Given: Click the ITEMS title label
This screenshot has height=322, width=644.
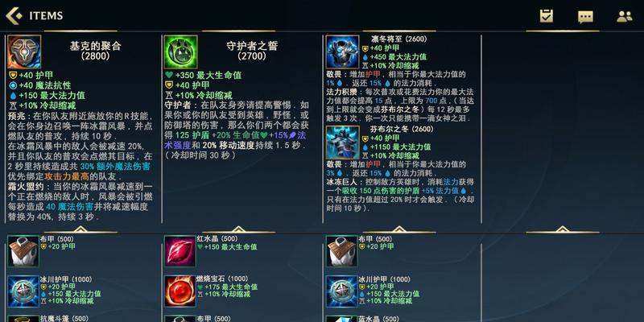Looking at the screenshot, I should coord(46,16).
